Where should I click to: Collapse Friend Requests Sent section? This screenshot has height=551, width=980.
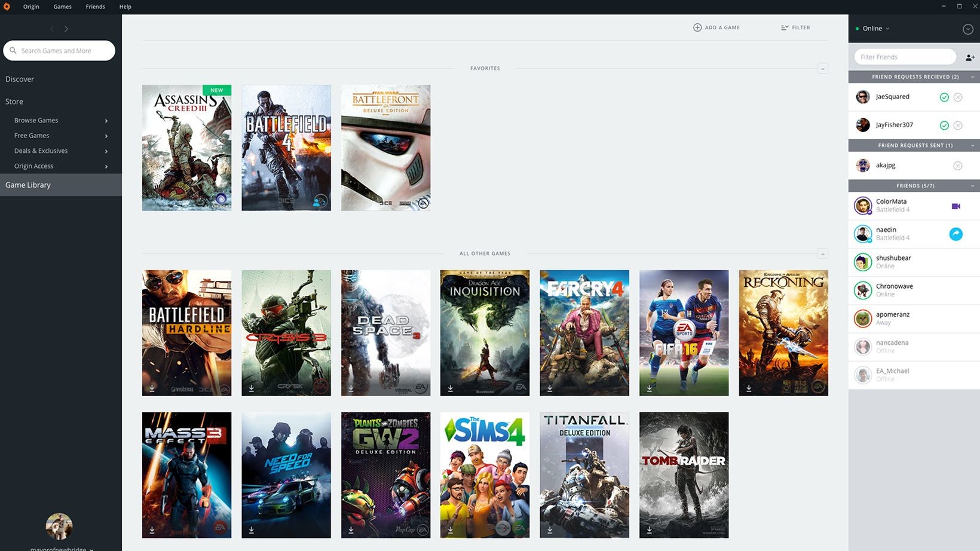pos(972,146)
